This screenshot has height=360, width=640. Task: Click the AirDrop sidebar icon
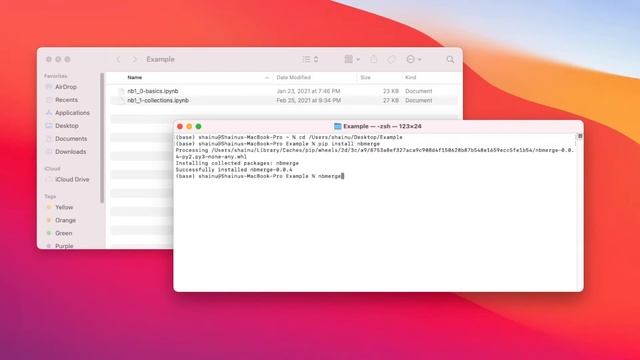pyautogui.click(x=49, y=87)
